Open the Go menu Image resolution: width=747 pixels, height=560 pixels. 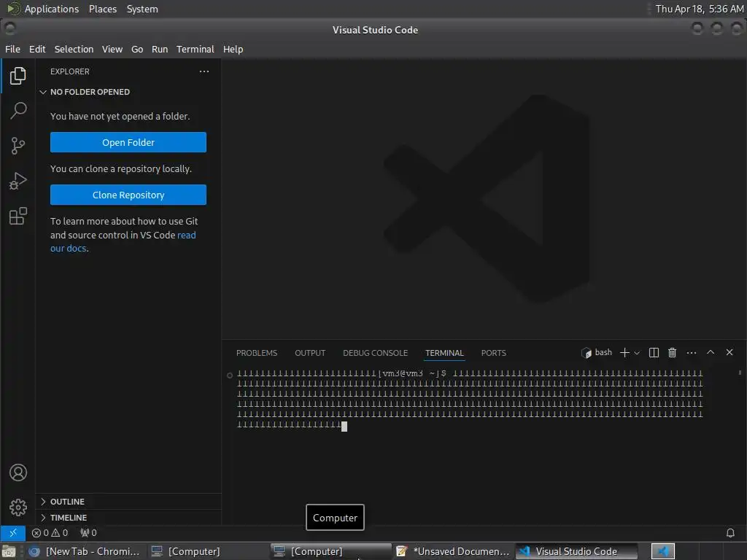tap(137, 49)
